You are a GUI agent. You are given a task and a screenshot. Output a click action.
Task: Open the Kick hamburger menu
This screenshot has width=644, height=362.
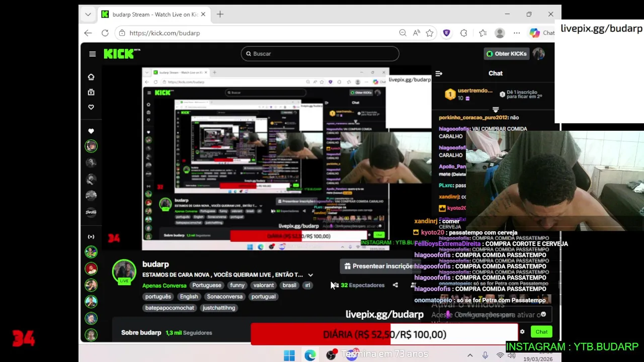pos(92,54)
